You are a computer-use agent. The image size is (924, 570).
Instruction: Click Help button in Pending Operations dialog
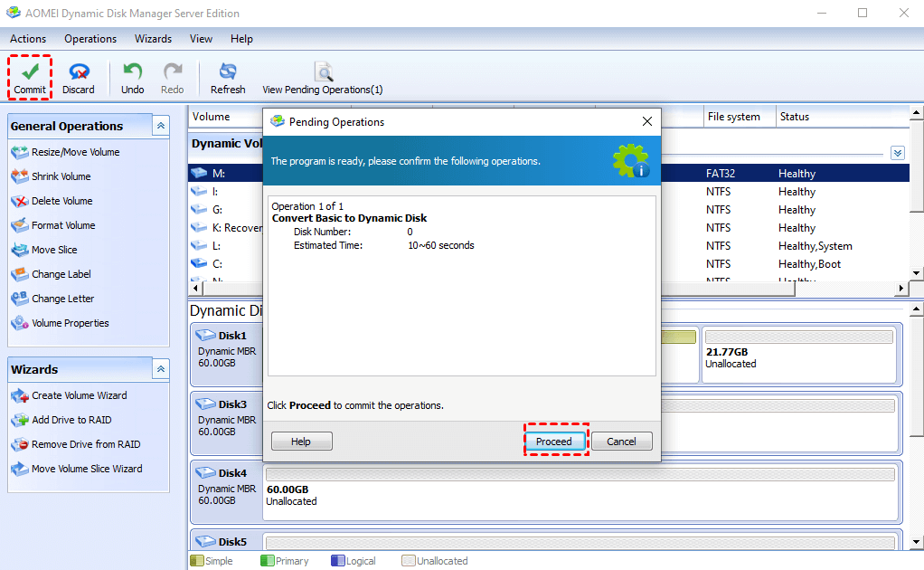pyautogui.click(x=301, y=442)
